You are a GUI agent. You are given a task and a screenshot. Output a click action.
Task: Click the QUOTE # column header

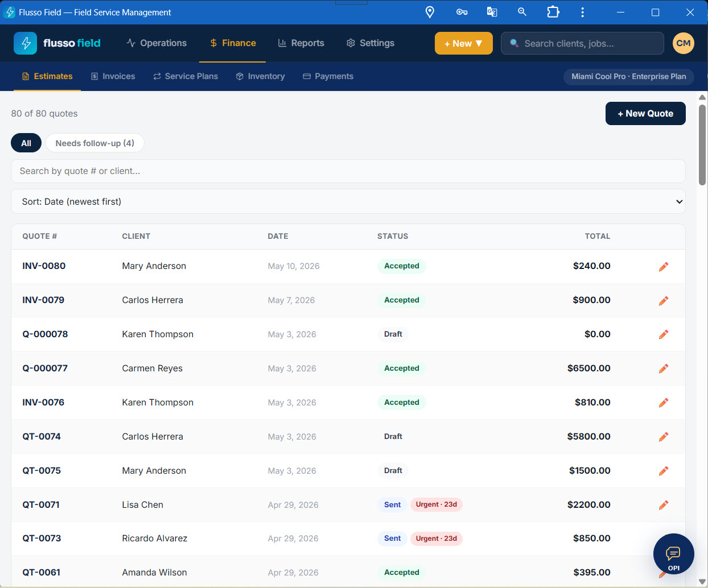40,236
